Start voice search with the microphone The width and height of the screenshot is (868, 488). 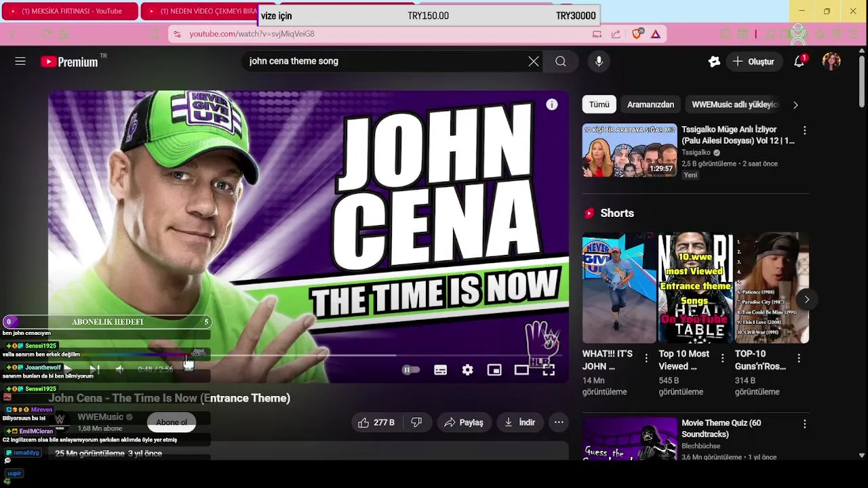tap(599, 62)
